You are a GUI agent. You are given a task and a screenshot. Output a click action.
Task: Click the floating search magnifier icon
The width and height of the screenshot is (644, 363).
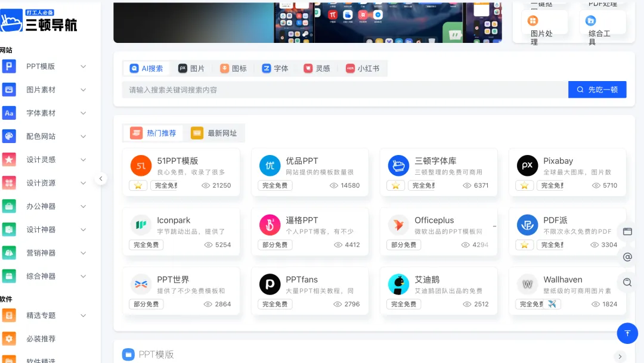tap(627, 283)
